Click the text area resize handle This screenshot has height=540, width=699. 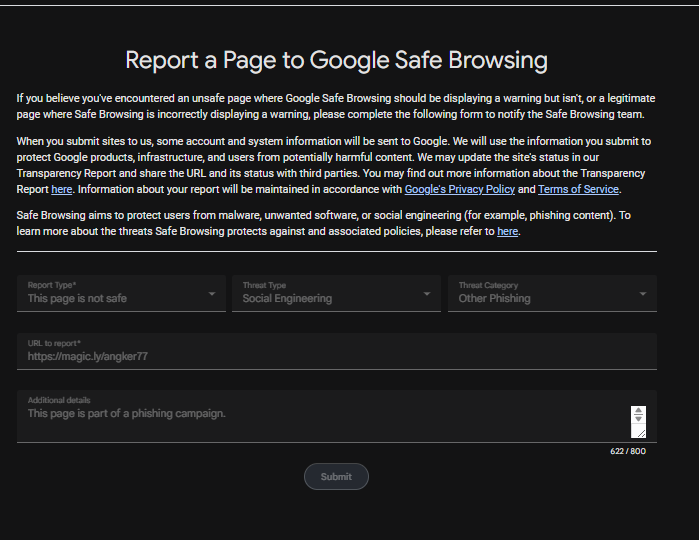point(641,433)
